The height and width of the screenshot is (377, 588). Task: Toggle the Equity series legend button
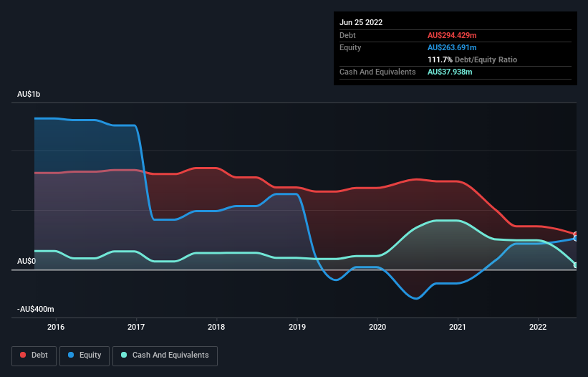85,355
